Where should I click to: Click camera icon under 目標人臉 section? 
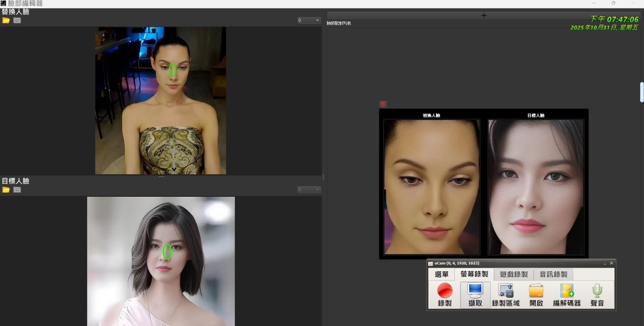coord(17,190)
